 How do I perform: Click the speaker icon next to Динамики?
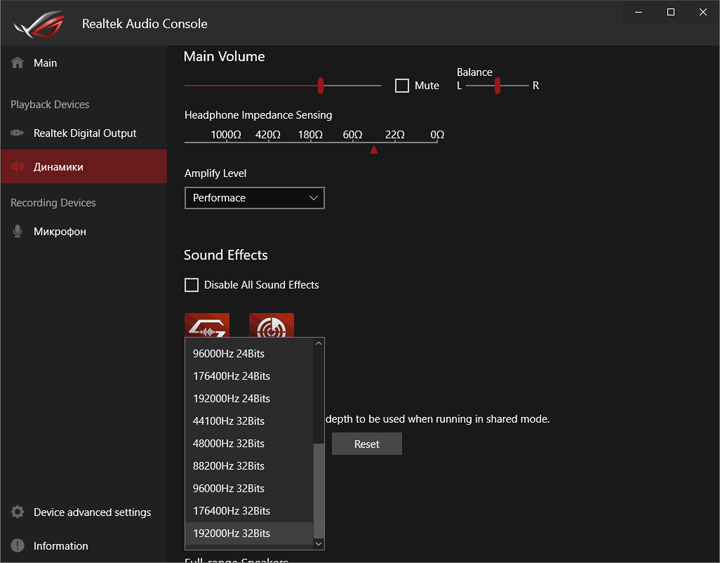[17, 167]
